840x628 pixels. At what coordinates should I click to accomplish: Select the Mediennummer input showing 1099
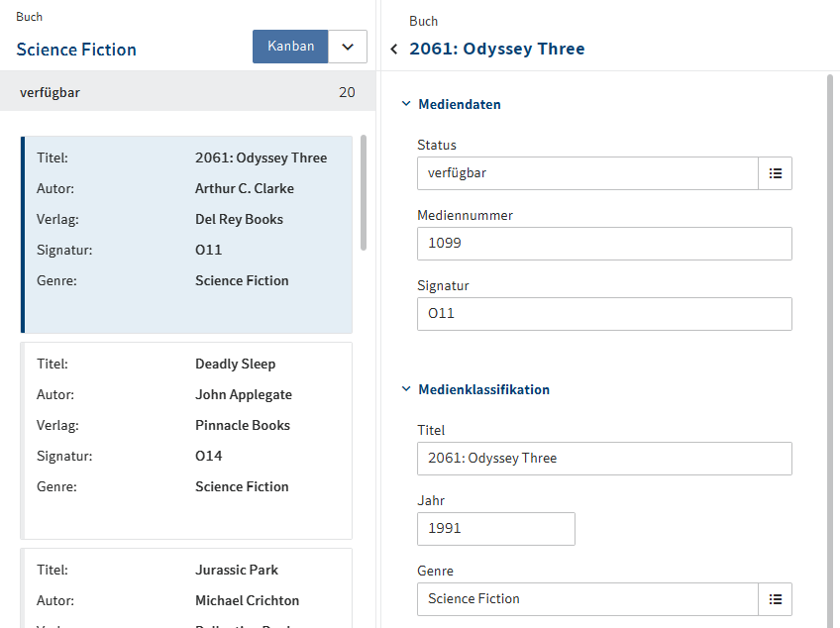click(604, 244)
